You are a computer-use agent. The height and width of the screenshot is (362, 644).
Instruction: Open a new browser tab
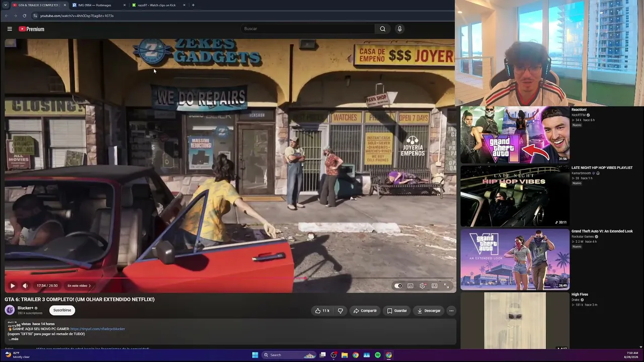193,5
